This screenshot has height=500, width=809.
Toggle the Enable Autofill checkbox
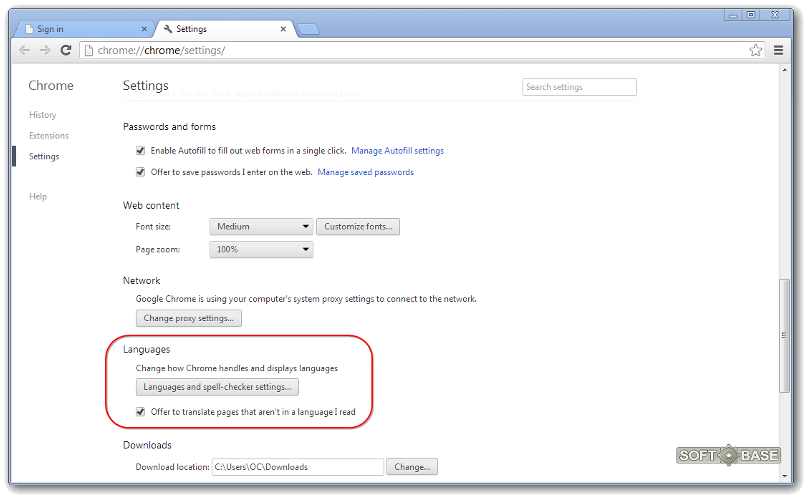click(141, 151)
